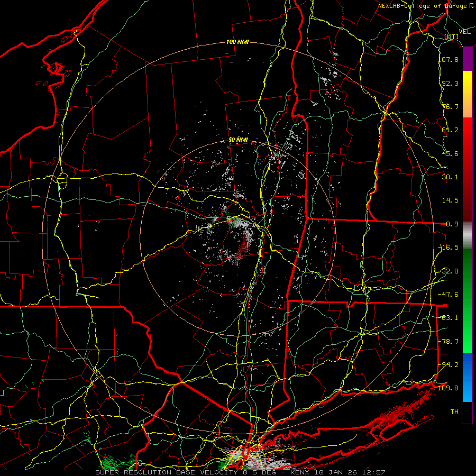Pick the gray near-zero segment of color bar

(x=467, y=235)
